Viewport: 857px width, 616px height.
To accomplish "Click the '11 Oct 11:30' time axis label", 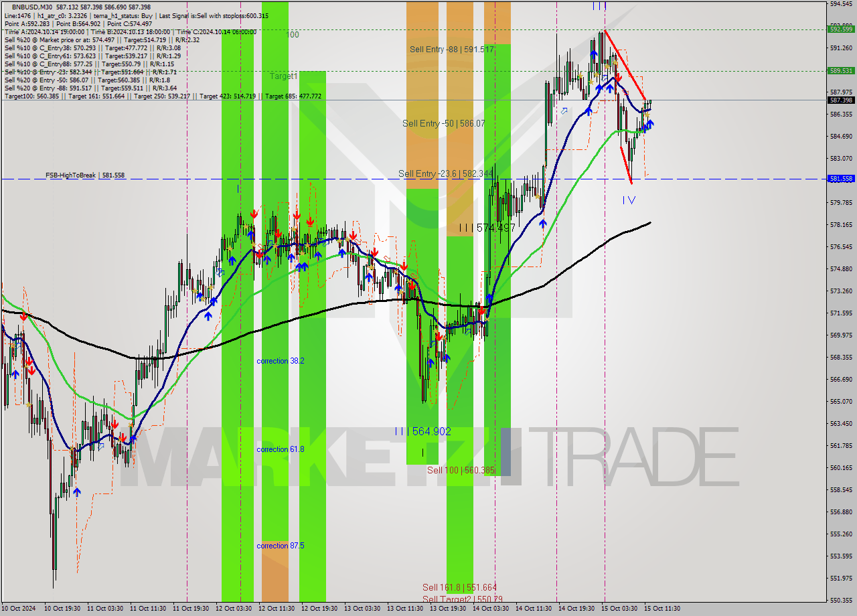I will (148, 609).
